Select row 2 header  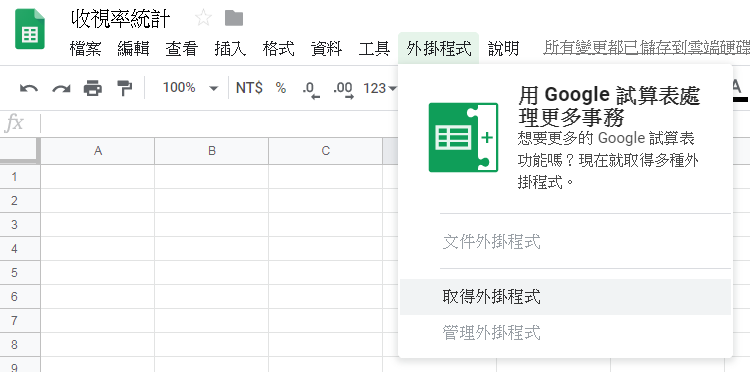(x=20, y=200)
